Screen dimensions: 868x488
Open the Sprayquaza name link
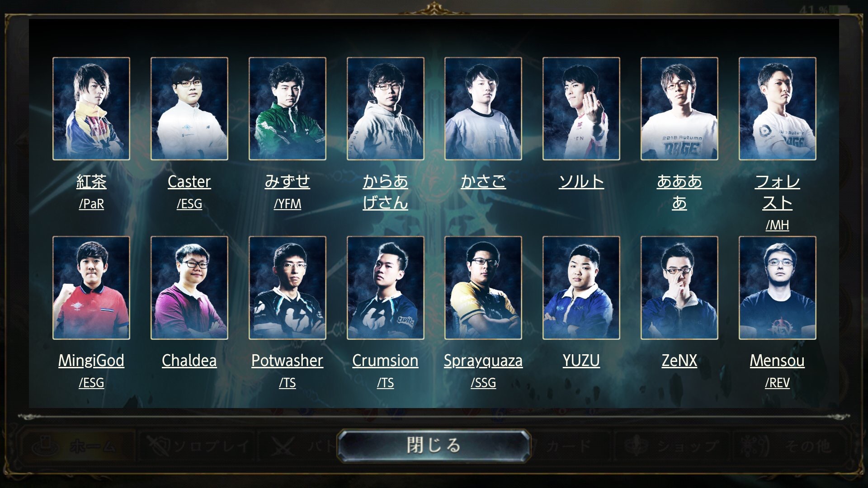coord(483,361)
